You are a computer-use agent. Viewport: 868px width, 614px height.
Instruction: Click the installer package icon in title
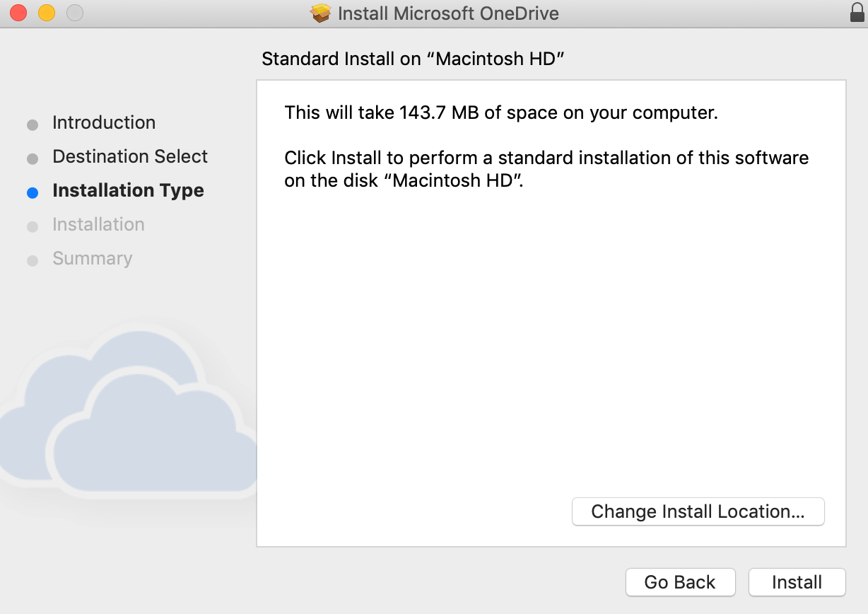pyautogui.click(x=321, y=13)
